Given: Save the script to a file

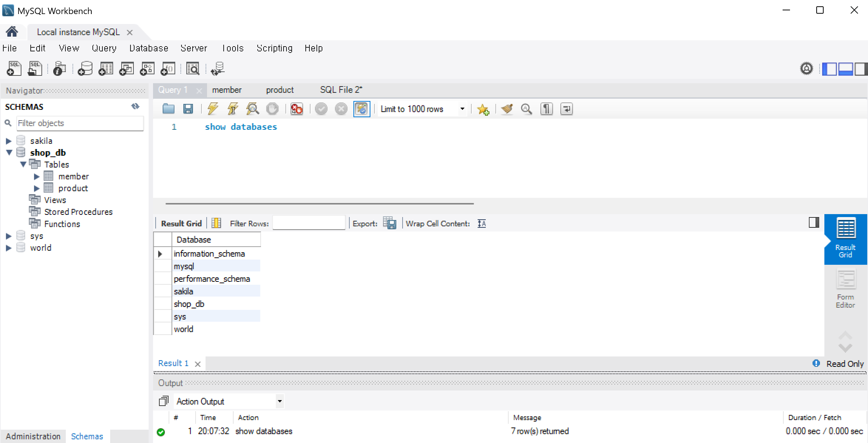Looking at the screenshot, I should pyautogui.click(x=188, y=109).
